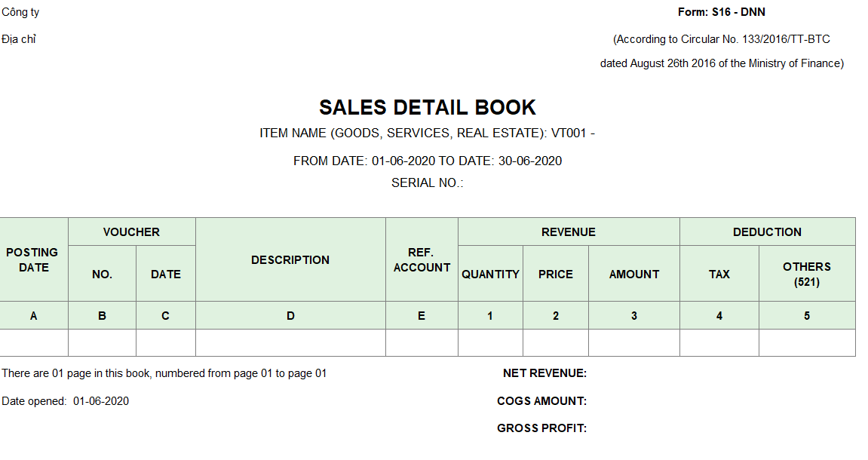Click the REF. ACCOUNT header cell
868x460 pixels.
[422, 260]
